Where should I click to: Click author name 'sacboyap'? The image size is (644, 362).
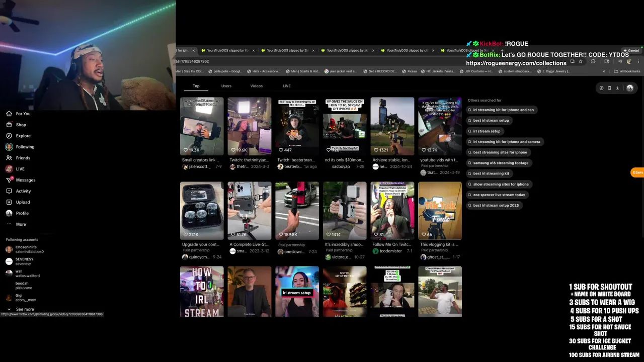341,166
